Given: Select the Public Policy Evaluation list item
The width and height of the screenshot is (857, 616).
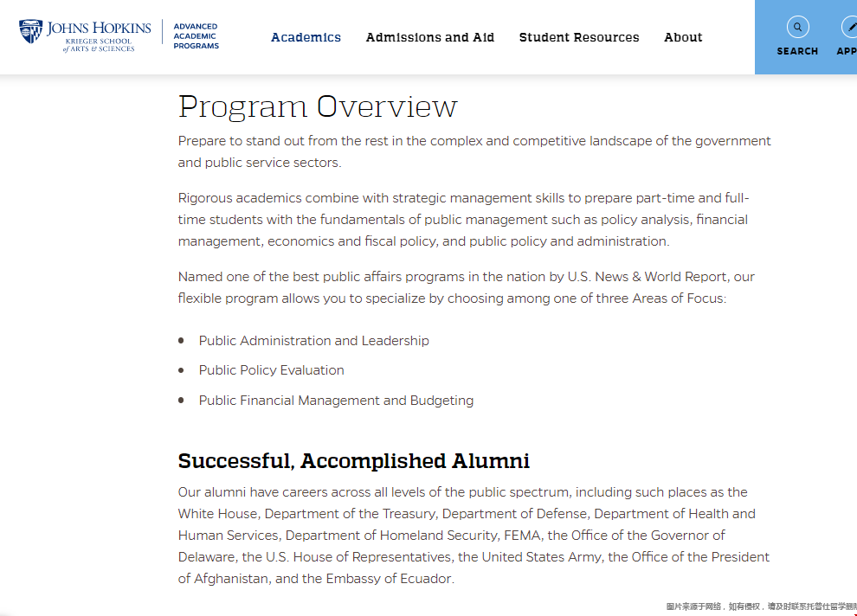Looking at the screenshot, I should tap(271, 370).
